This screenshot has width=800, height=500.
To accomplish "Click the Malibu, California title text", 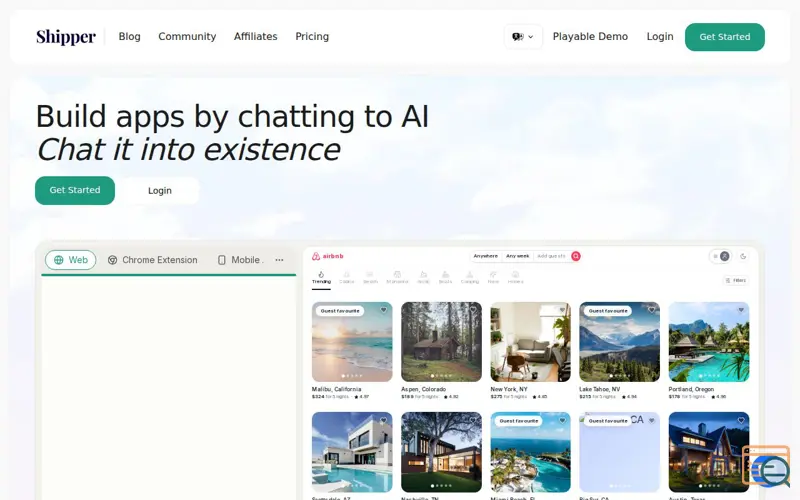I will coord(336,389).
